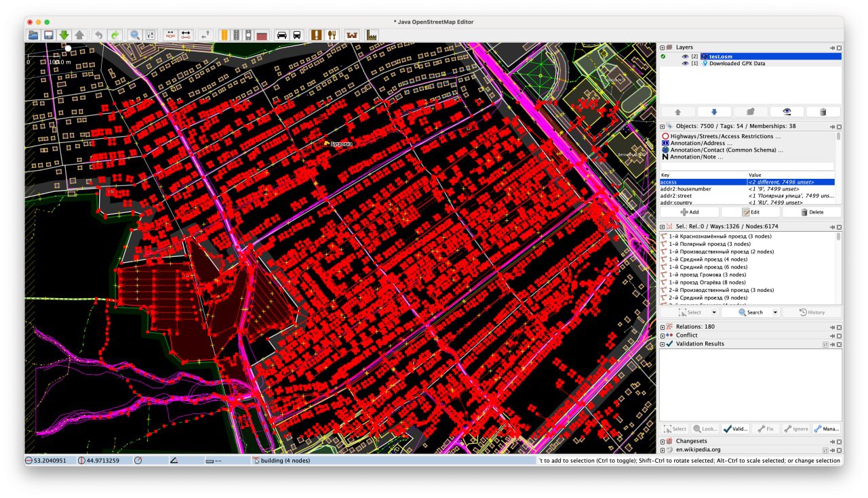Click the Delete tag button
The image size is (868, 498).
pos(811,212)
